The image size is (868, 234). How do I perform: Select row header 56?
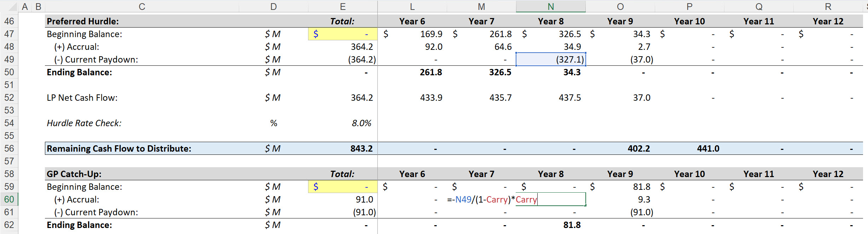click(9, 148)
